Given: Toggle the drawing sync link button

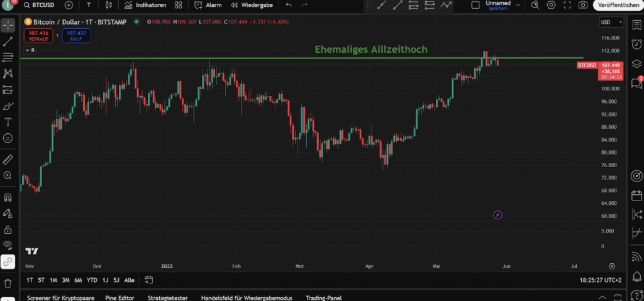Looking at the screenshot, I should [x=8, y=261].
